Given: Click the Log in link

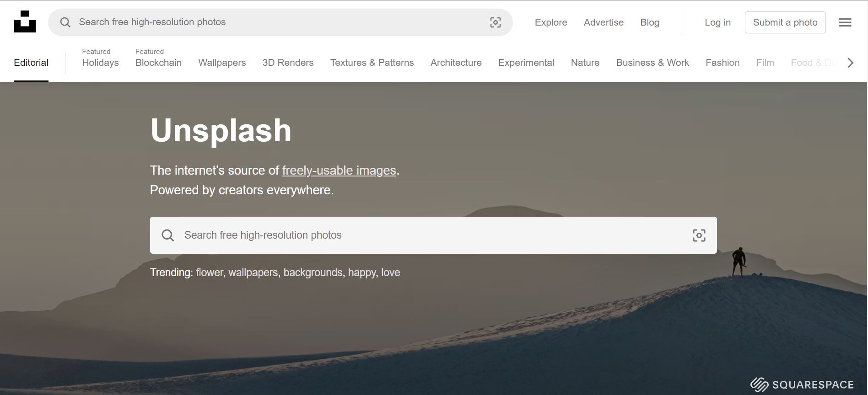Looking at the screenshot, I should click(717, 22).
